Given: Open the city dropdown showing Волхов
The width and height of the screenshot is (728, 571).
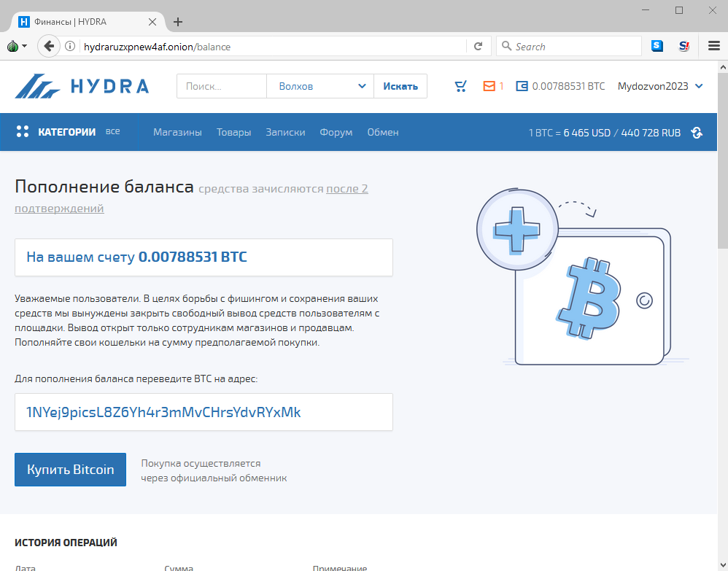Looking at the screenshot, I should click(320, 86).
